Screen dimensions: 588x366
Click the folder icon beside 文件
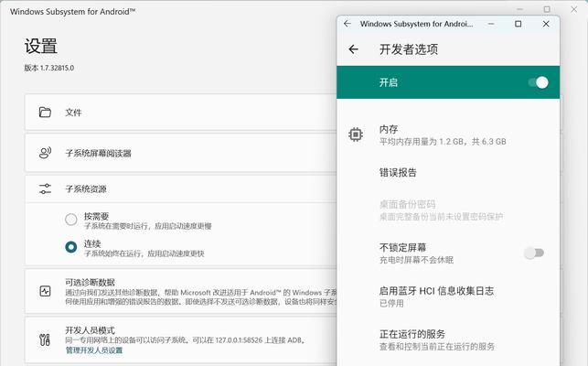pos(45,112)
